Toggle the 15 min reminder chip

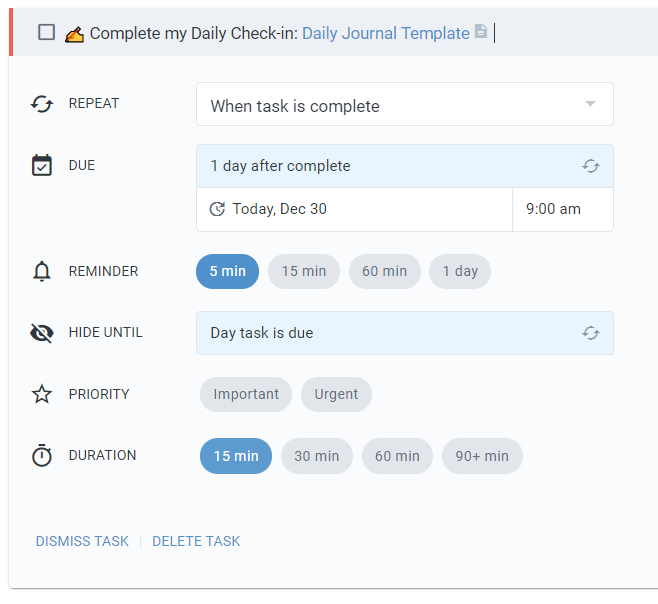pos(304,271)
